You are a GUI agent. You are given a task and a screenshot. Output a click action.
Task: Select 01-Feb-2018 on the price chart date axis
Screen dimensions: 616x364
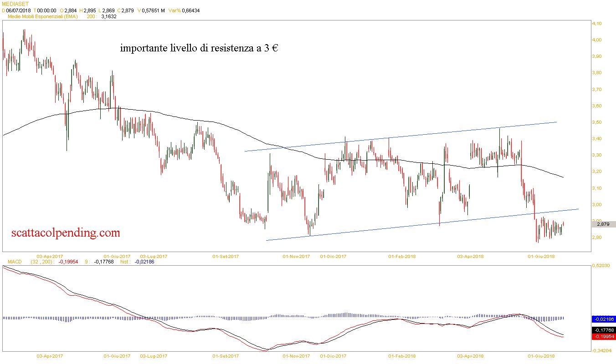[402, 256]
